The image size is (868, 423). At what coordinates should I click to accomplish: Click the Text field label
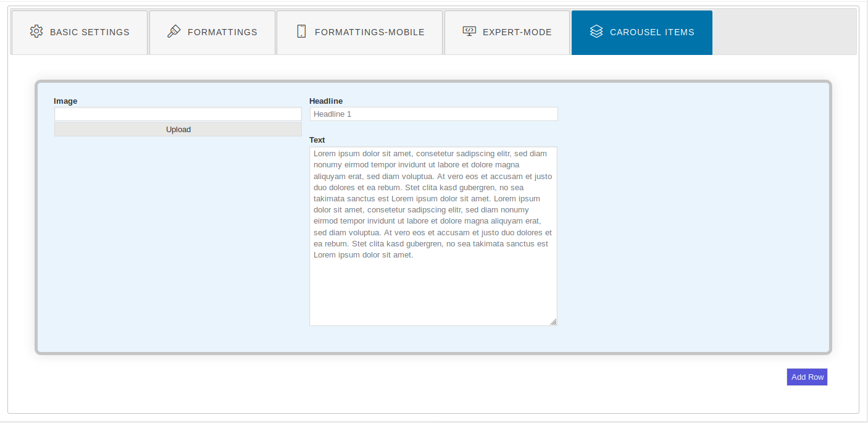[x=317, y=140]
